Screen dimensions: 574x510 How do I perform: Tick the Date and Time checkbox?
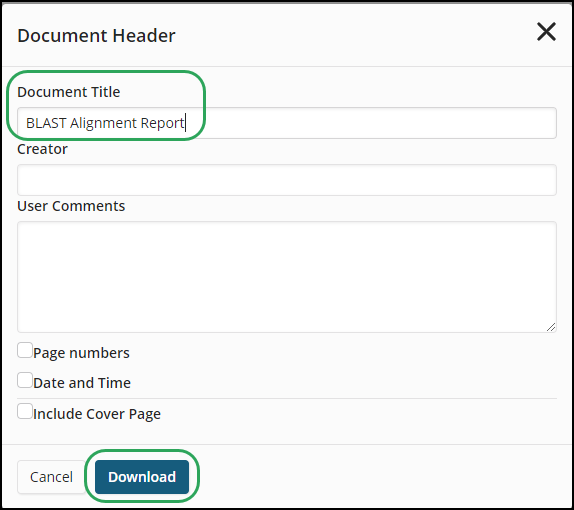click(x=25, y=380)
